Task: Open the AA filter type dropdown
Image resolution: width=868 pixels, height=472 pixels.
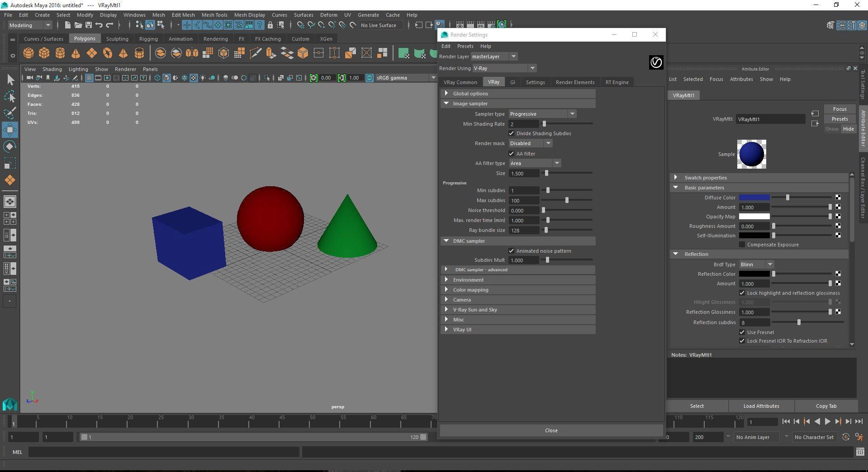Action: coord(535,163)
